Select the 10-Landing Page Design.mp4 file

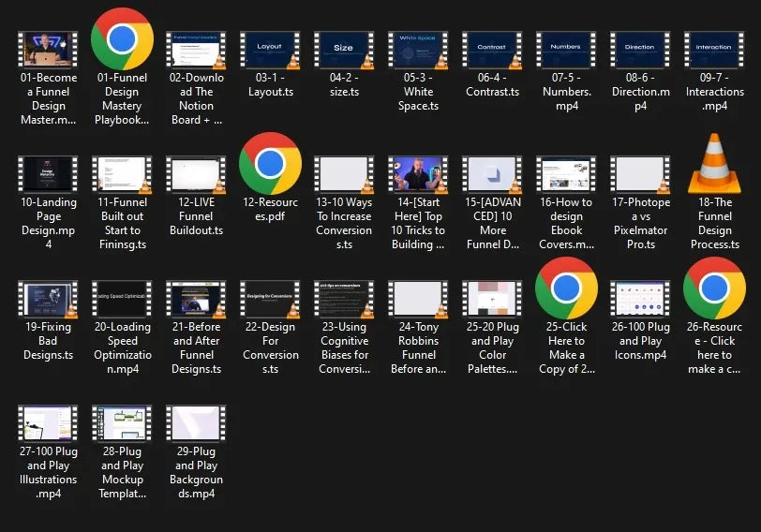click(x=48, y=174)
